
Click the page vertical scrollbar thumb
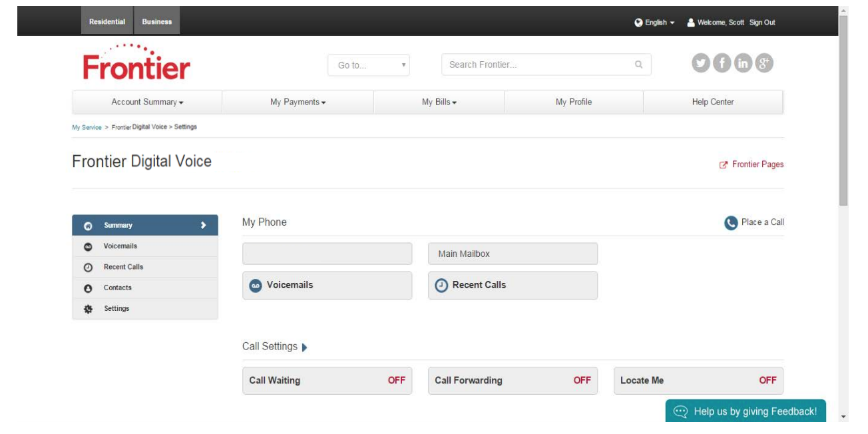coord(843,110)
